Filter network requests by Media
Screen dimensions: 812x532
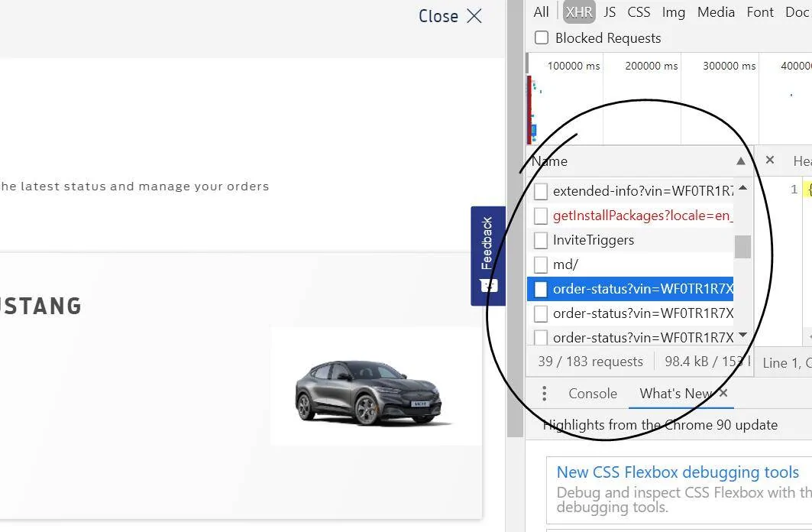[716, 12]
